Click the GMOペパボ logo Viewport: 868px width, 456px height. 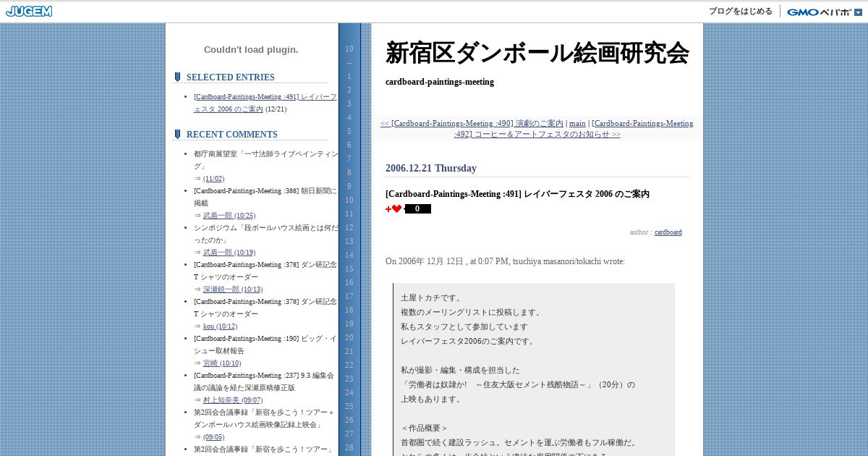pyautogui.click(x=820, y=12)
